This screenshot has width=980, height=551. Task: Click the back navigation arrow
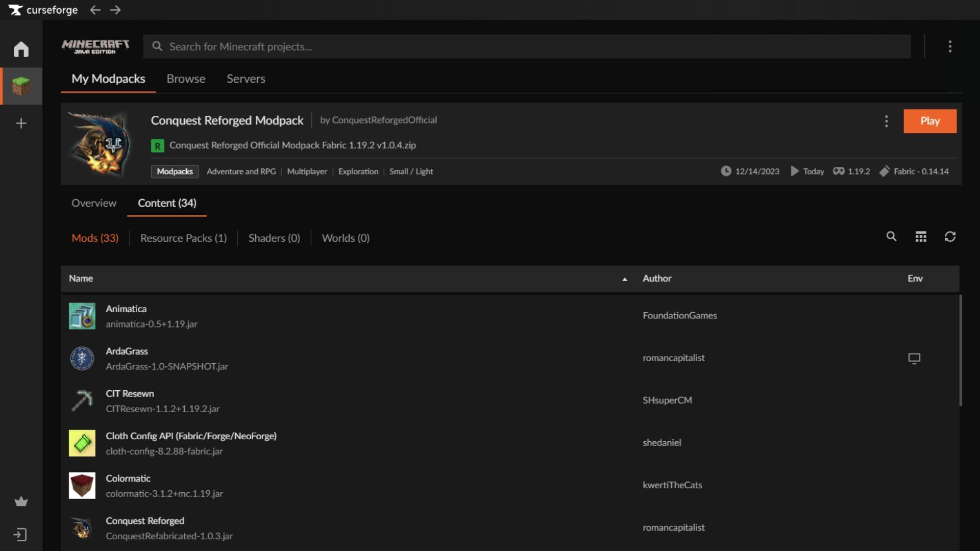pos(95,10)
